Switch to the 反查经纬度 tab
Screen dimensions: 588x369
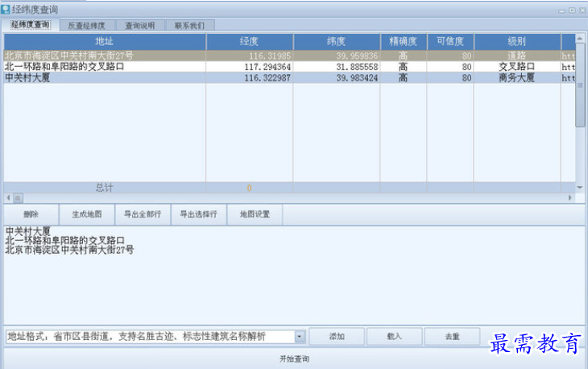click(x=86, y=26)
